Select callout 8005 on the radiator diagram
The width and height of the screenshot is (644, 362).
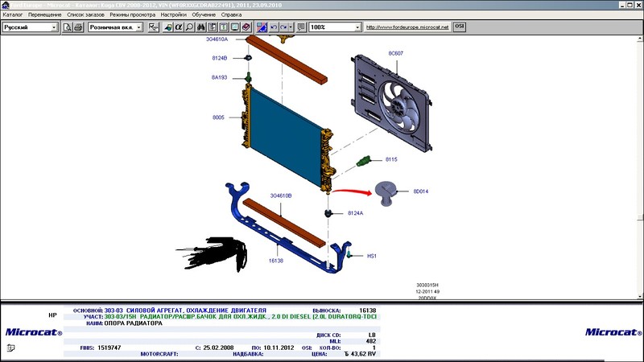click(218, 117)
